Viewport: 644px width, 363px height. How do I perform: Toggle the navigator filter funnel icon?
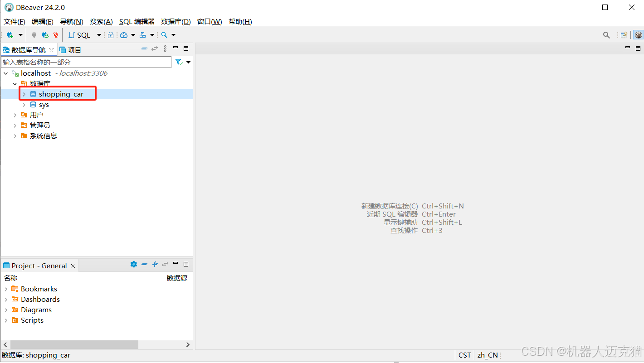[179, 62]
